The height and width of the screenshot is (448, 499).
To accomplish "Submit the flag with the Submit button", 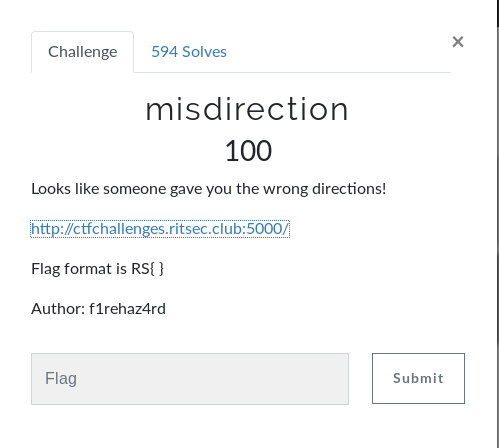I will coord(418,378).
